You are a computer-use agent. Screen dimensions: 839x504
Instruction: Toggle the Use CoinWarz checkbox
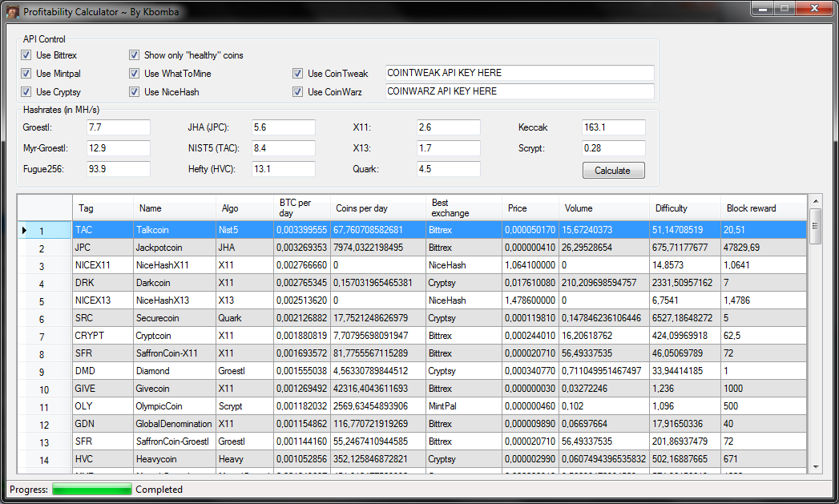tap(297, 92)
